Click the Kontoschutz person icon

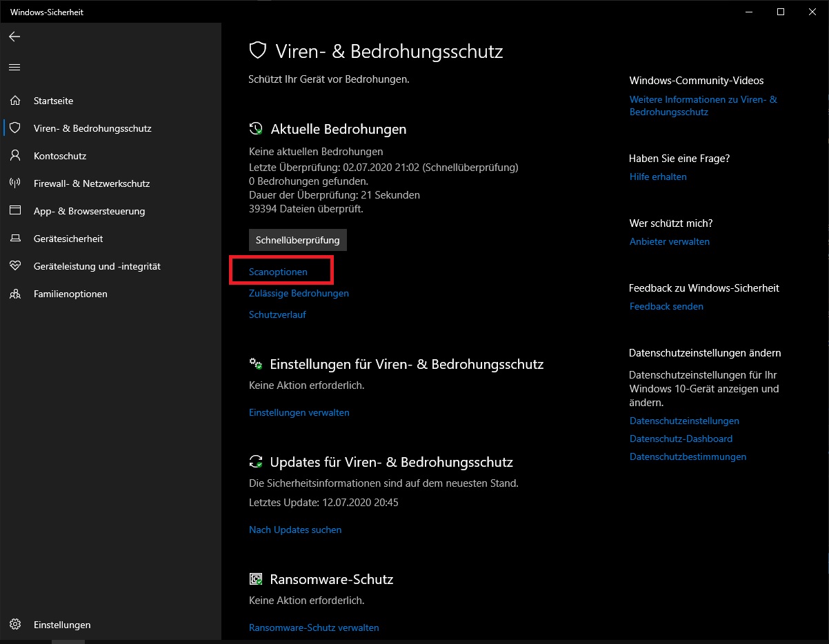click(x=15, y=156)
